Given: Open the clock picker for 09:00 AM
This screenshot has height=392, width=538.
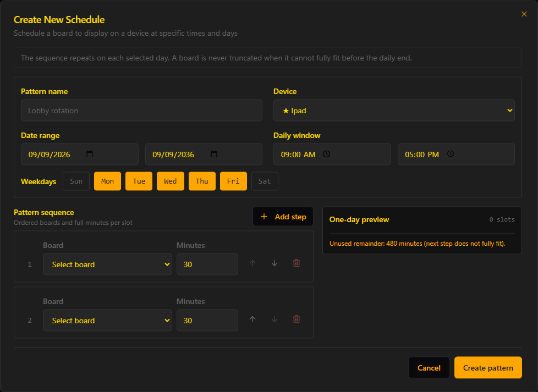Looking at the screenshot, I should (x=326, y=154).
